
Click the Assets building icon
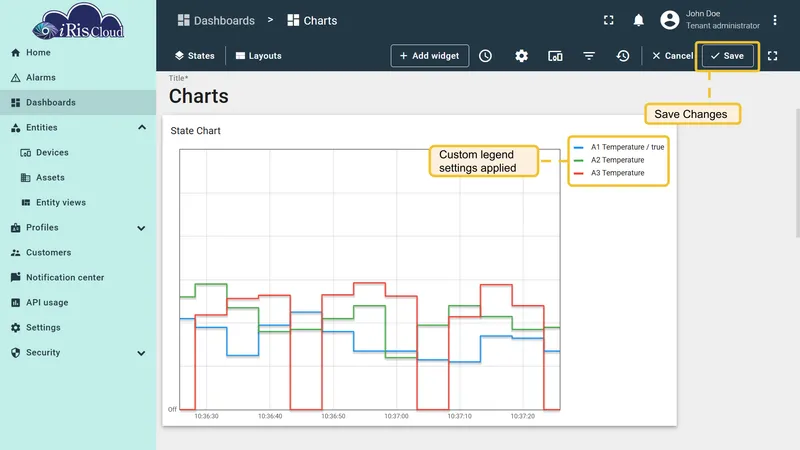coord(26,178)
